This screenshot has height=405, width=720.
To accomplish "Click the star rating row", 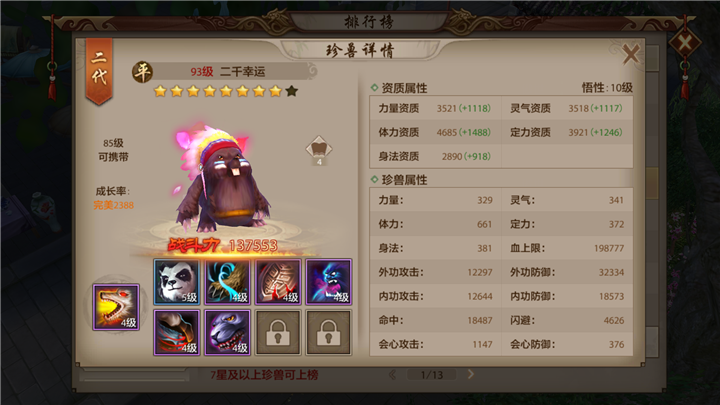I will [x=226, y=91].
